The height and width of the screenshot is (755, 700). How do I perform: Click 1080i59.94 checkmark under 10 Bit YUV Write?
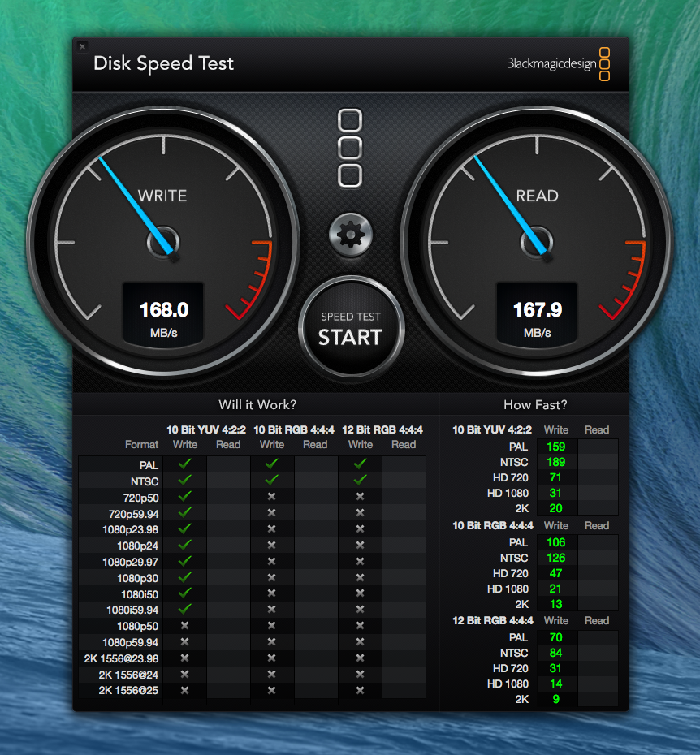(184, 609)
